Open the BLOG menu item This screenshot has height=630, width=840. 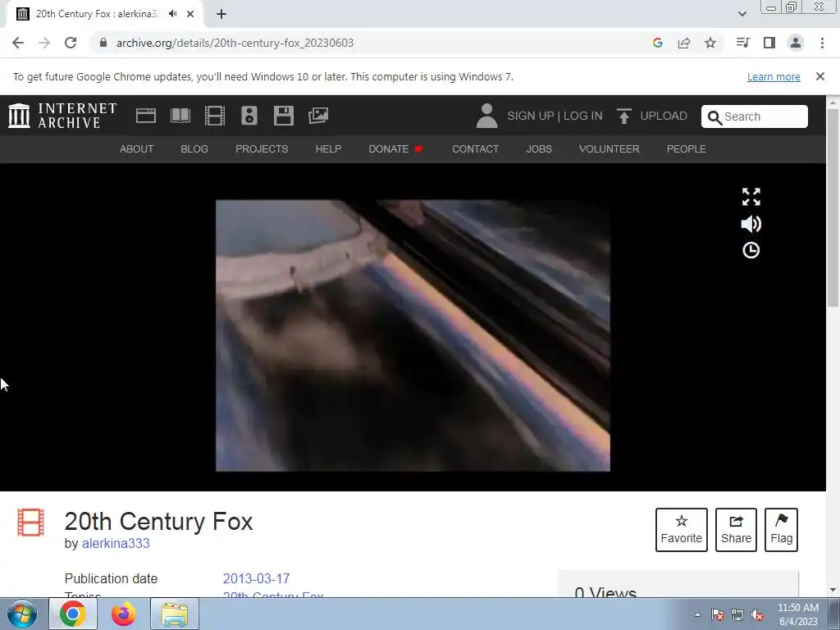[194, 149]
